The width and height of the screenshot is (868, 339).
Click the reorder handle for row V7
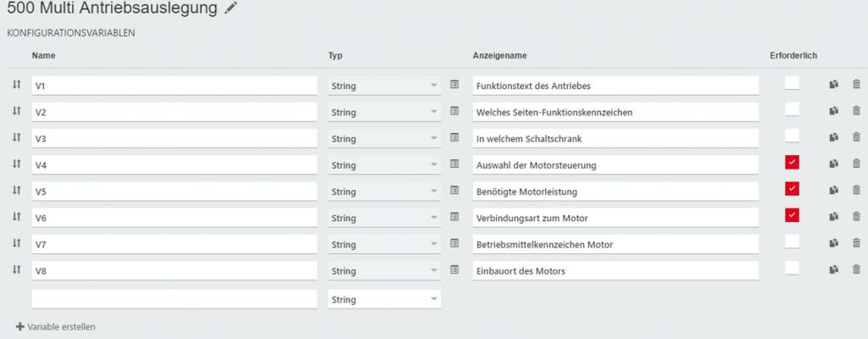point(16,243)
